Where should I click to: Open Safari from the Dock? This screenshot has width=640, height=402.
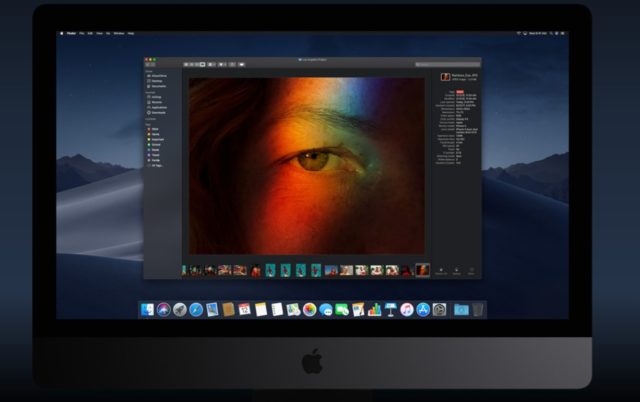pos(195,310)
